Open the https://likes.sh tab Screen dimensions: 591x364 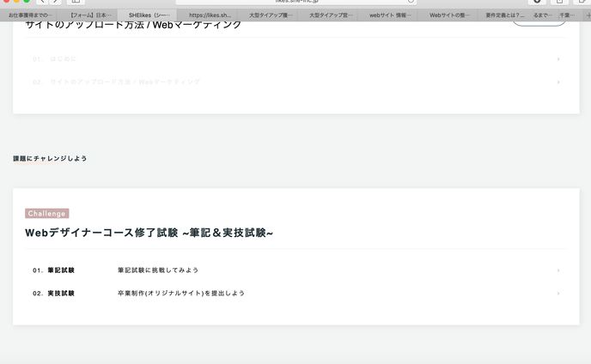[x=210, y=15]
